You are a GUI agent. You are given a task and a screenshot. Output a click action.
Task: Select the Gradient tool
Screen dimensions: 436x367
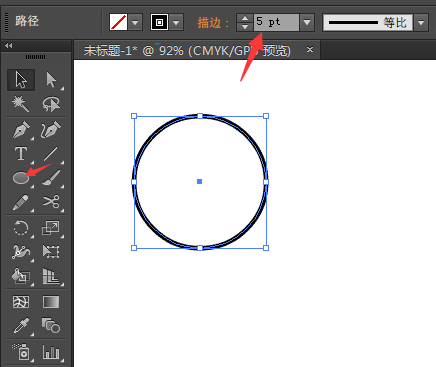[51, 302]
